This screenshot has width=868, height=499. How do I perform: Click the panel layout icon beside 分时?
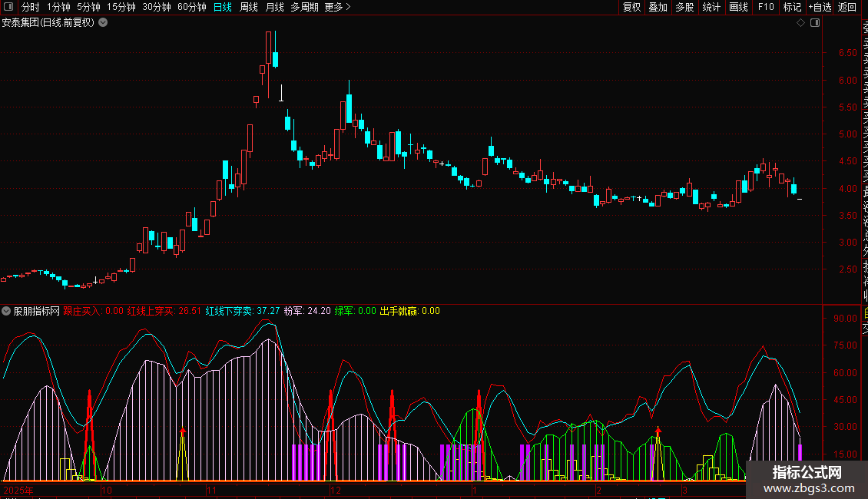coord(8,7)
